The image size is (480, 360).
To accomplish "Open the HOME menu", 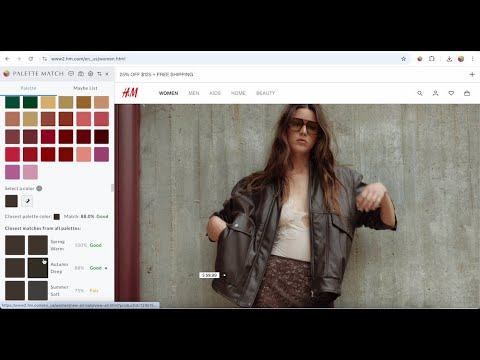I will point(238,93).
